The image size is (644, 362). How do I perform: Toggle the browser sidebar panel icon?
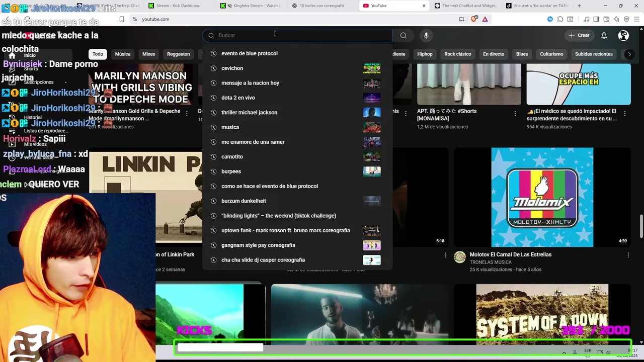tap(596, 19)
